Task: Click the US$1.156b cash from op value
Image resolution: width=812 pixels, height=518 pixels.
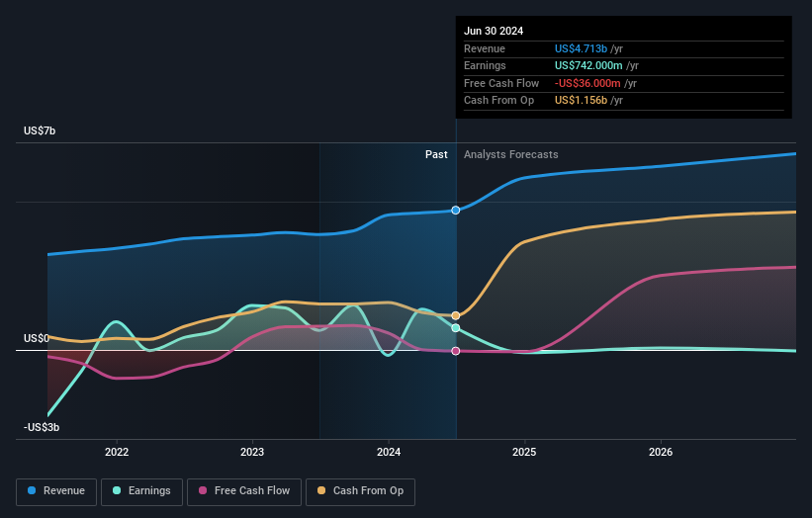Action: (581, 101)
